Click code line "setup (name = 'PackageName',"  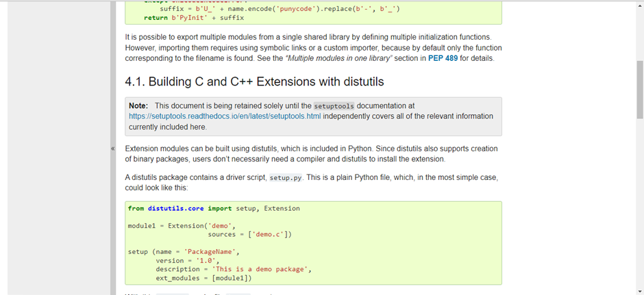click(183, 252)
